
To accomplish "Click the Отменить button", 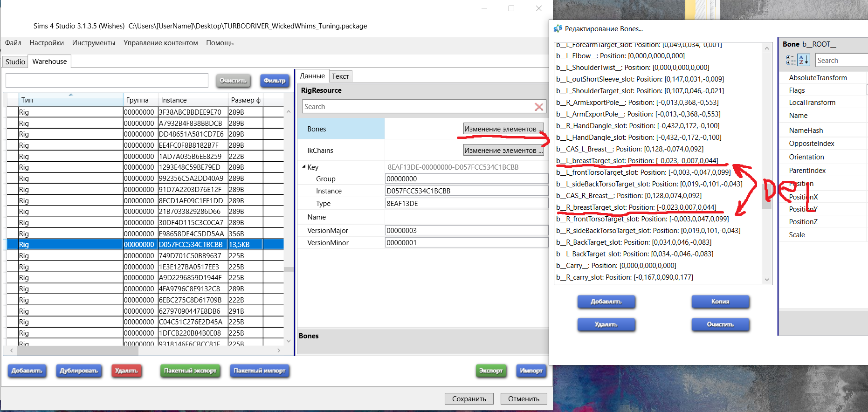I will (x=524, y=398).
